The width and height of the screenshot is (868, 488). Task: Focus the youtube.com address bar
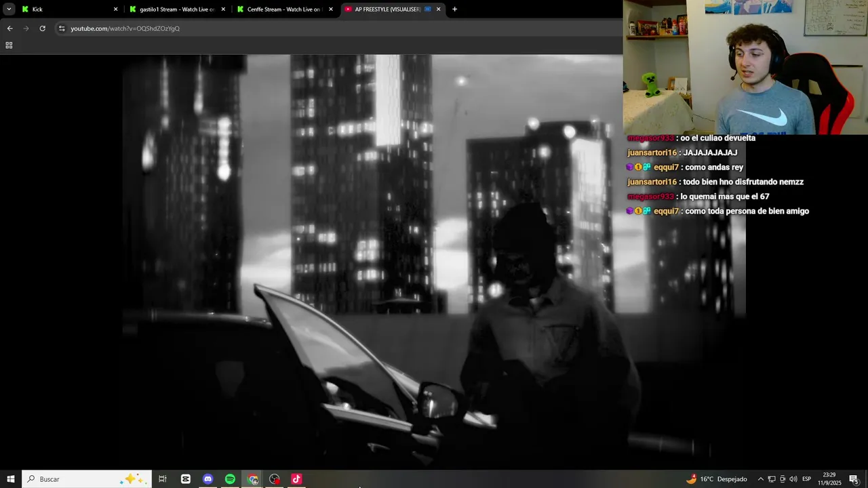pos(339,28)
